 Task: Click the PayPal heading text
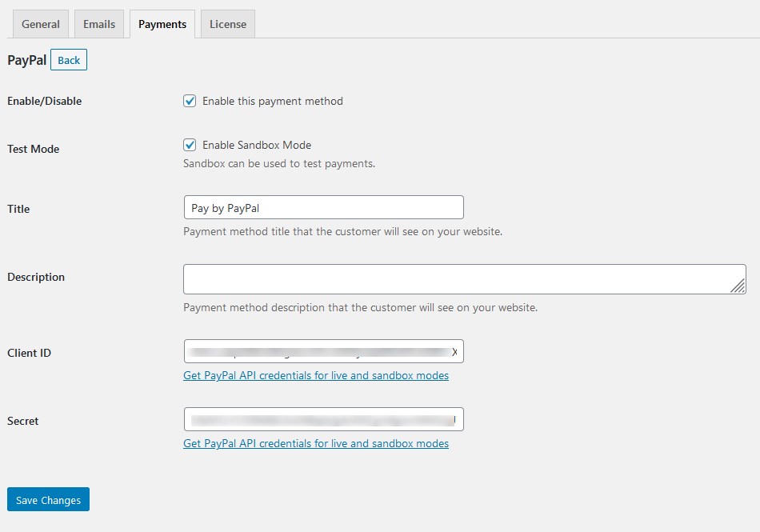pyautogui.click(x=27, y=60)
